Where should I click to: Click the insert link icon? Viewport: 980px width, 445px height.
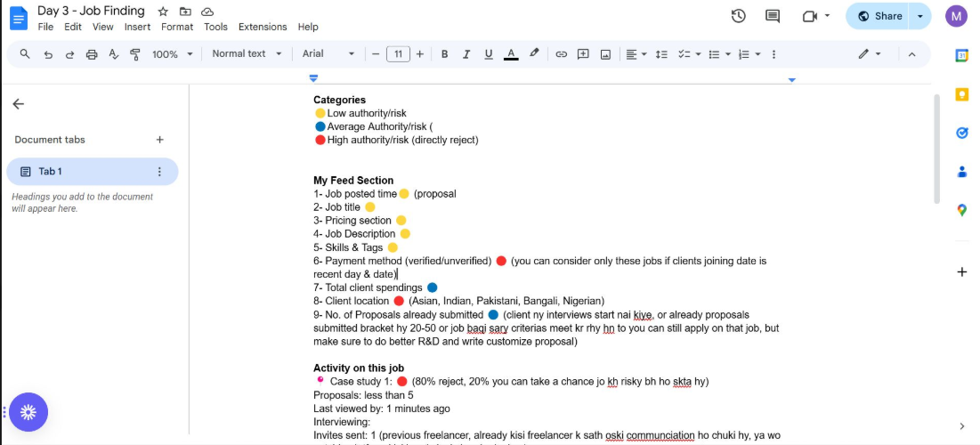point(561,54)
